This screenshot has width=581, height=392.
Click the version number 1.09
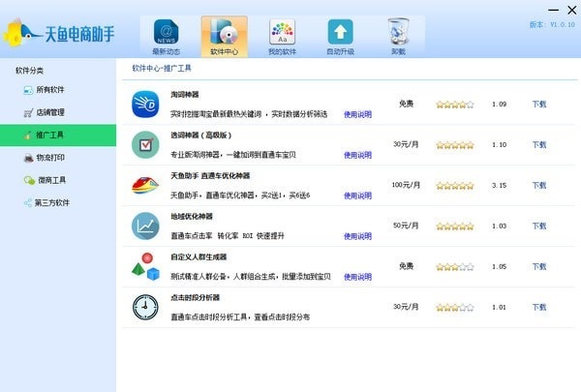coord(499,105)
